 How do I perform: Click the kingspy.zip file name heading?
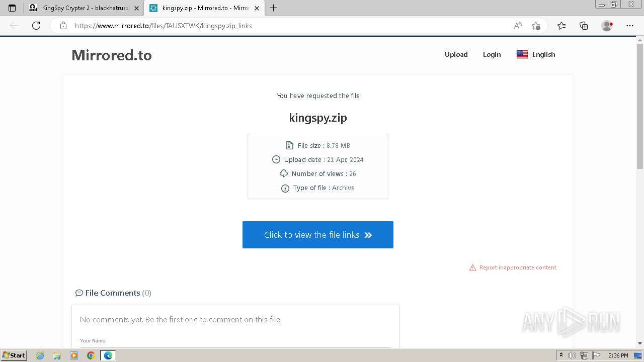click(x=318, y=118)
